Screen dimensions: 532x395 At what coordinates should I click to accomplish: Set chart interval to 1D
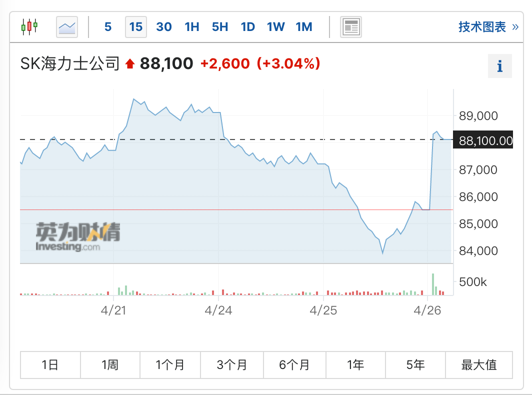(248, 26)
